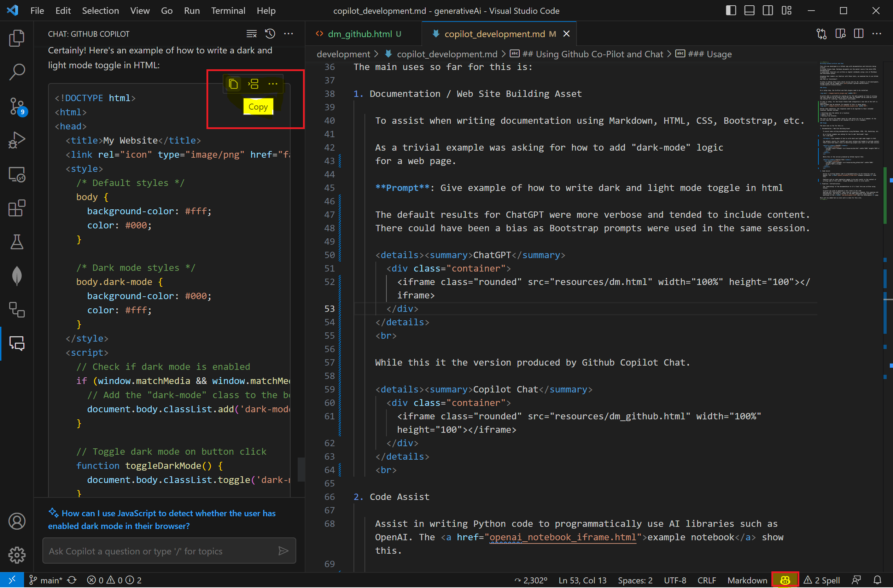Insert code block at cursor
The height and width of the screenshot is (588, 893).
(253, 84)
